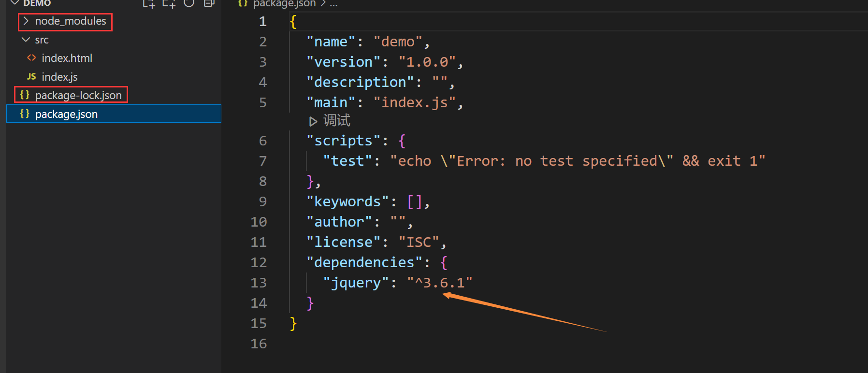Click the echo error test command string
The image size is (868, 373).
(578, 161)
